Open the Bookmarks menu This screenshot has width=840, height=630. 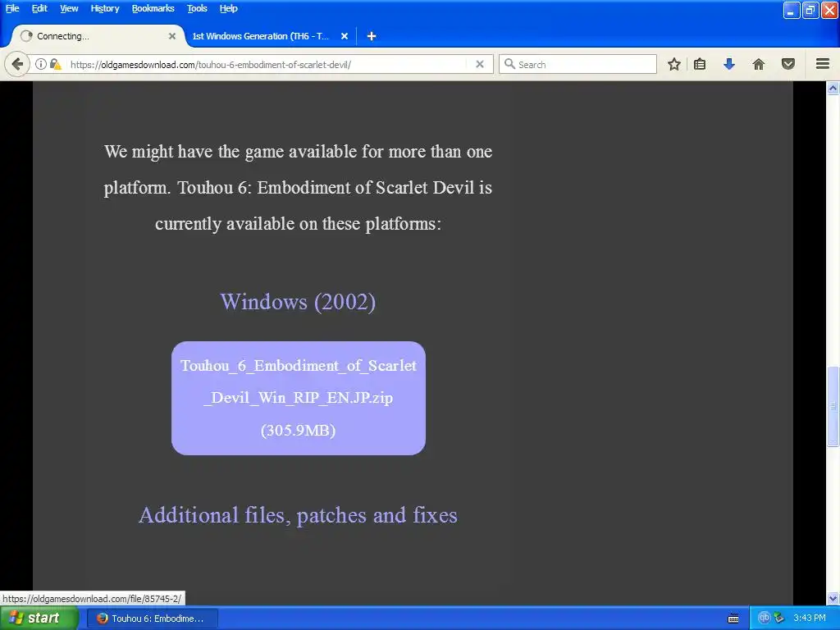click(x=153, y=8)
